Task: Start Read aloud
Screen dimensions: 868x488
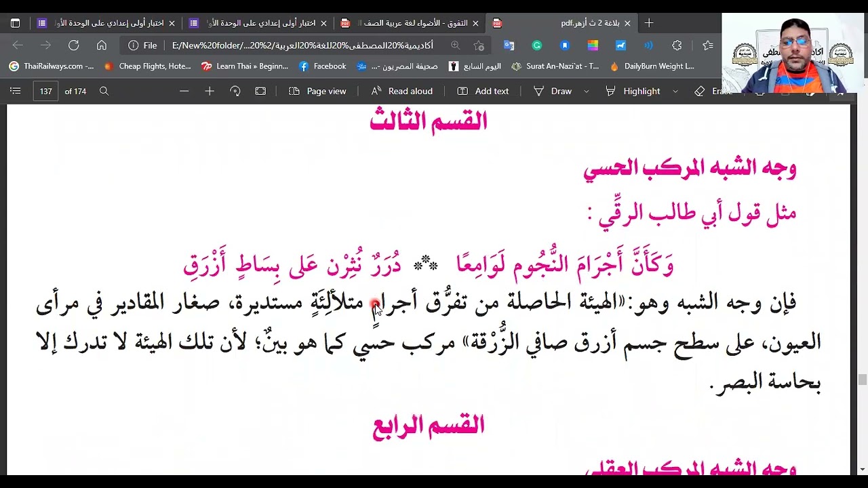Action: 402,91
